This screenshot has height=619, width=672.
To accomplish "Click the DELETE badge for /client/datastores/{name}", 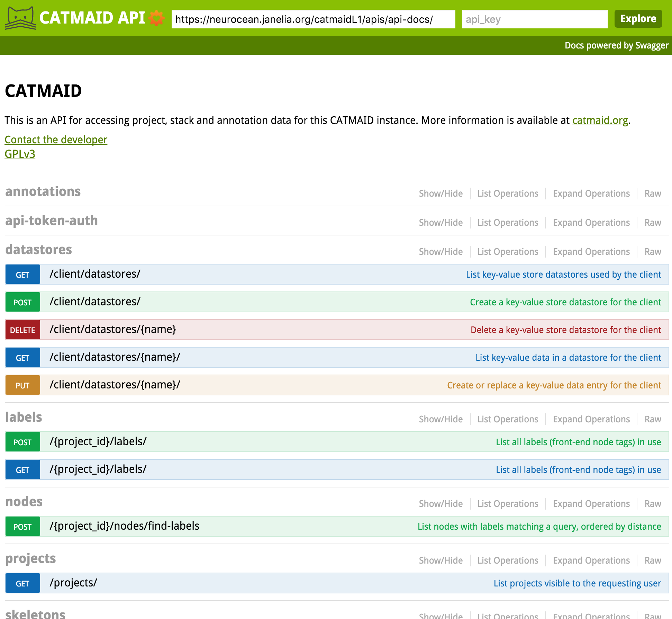I will pyautogui.click(x=22, y=330).
